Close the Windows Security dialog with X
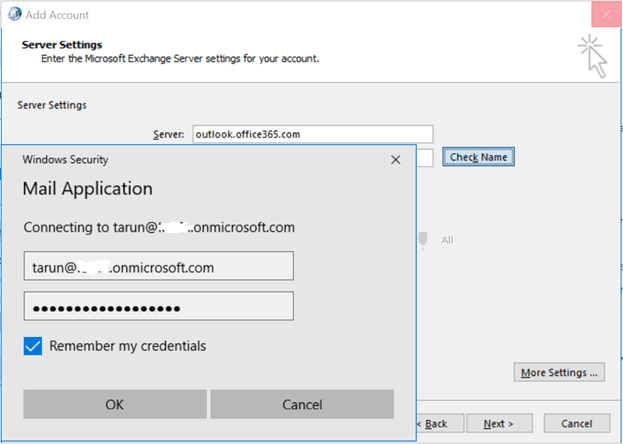This screenshot has height=444, width=623. [x=395, y=160]
